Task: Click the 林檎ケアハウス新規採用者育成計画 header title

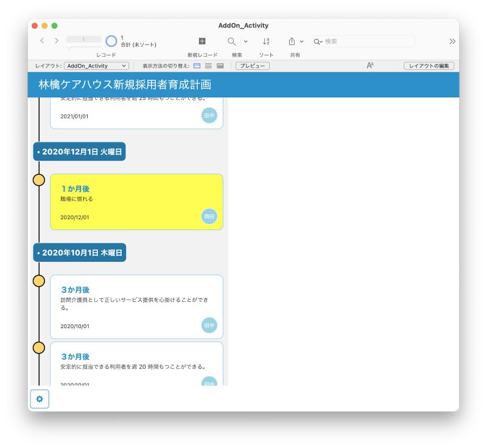Action: [125, 85]
